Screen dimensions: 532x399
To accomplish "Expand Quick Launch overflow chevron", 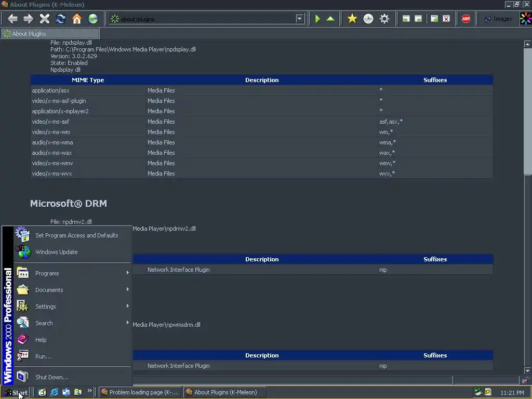I will 89,391.
